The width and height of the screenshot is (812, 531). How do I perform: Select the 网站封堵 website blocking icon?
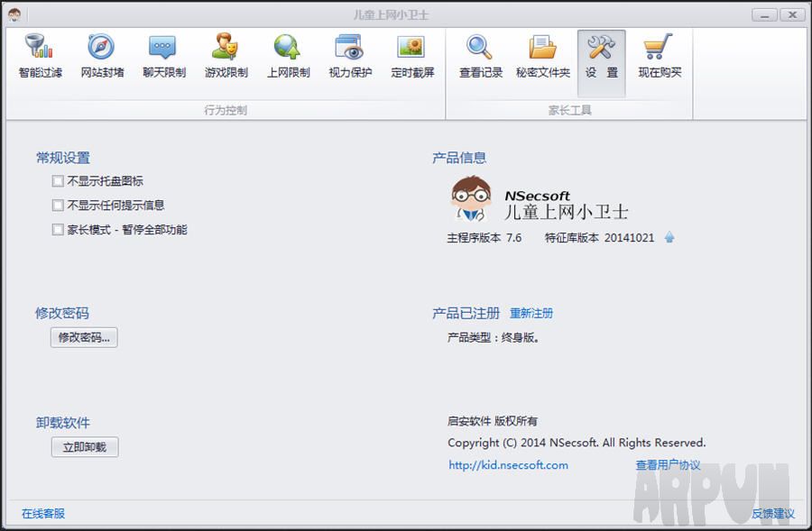tap(102, 56)
